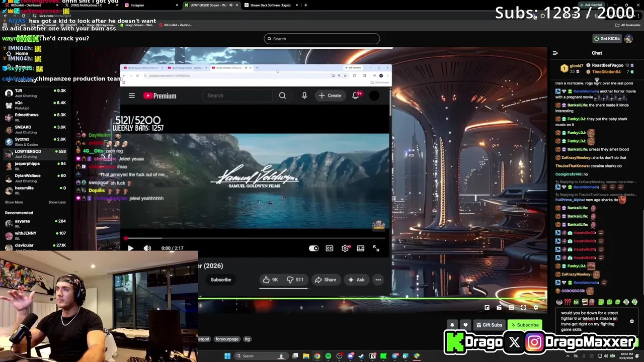Run YouTube search with magnifier button

point(282,96)
